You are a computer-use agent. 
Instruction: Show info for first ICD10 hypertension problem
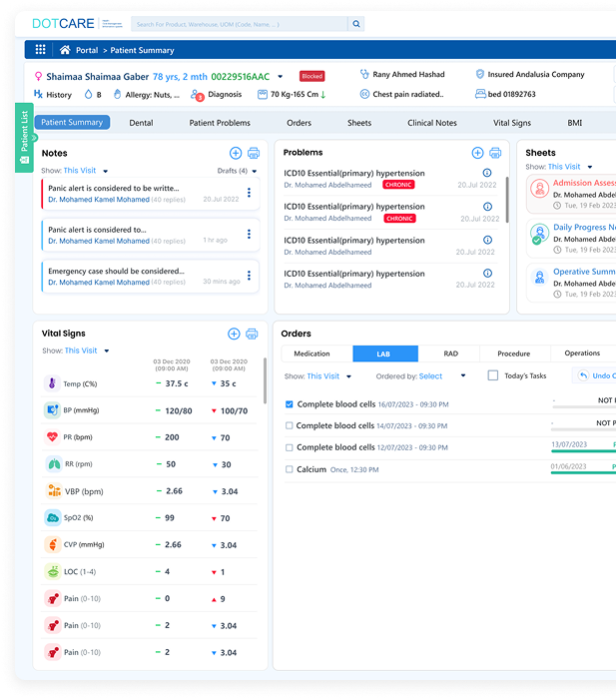(x=487, y=172)
